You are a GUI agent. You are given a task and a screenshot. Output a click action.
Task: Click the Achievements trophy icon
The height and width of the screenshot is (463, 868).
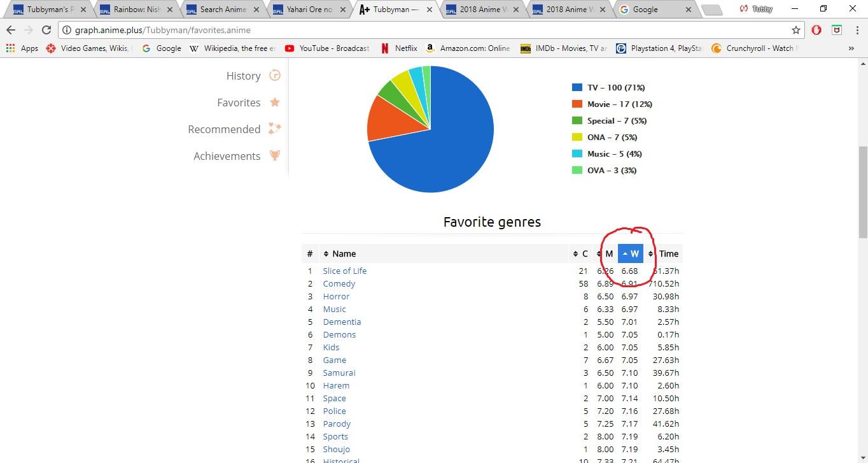(x=275, y=155)
